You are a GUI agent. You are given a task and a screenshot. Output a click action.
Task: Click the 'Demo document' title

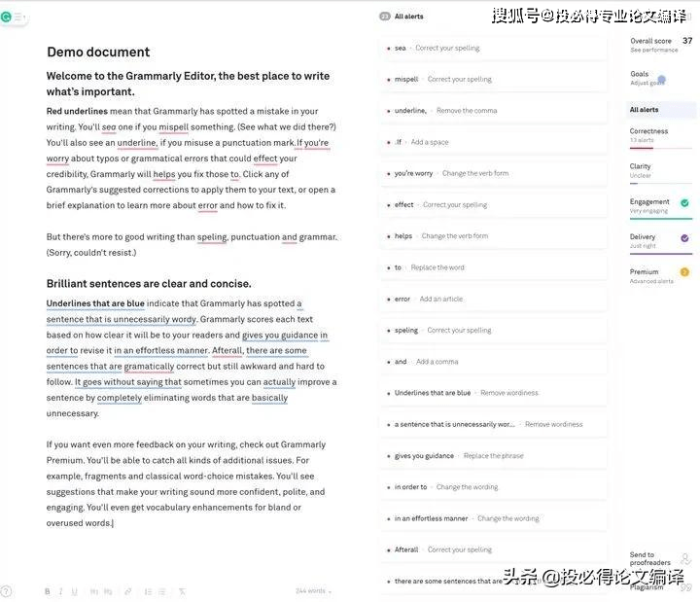[x=98, y=52]
